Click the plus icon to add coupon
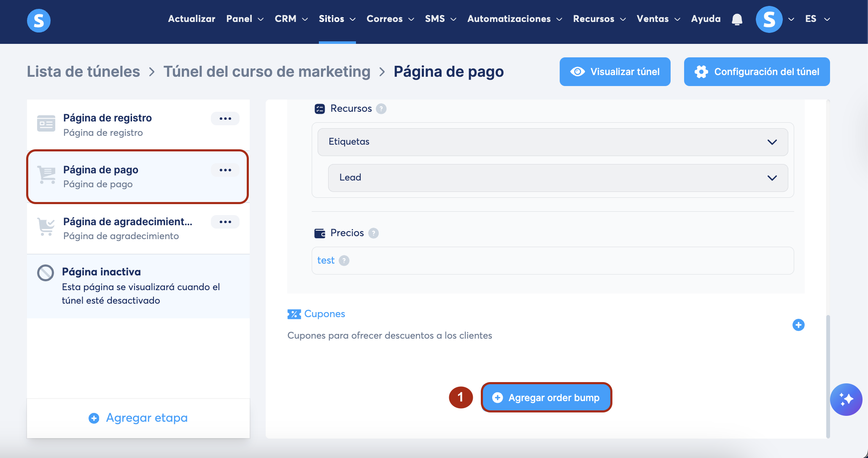 tap(798, 325)
